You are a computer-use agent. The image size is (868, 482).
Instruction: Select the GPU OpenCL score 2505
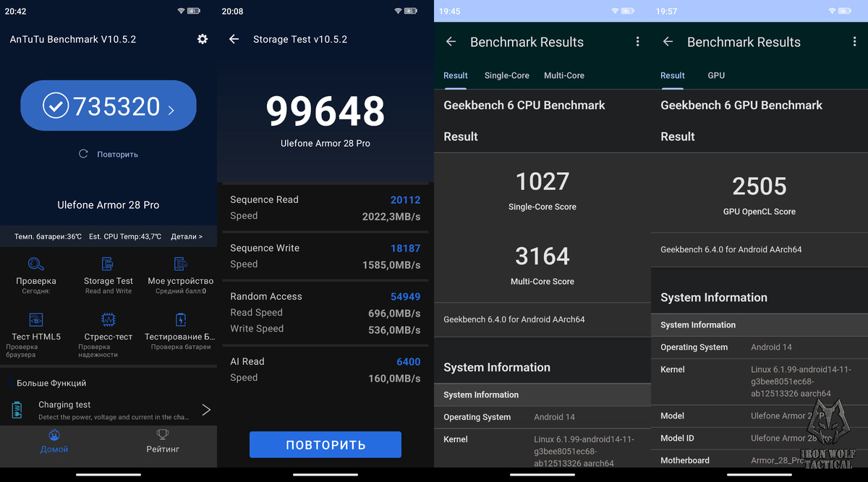click(x=759, y=186)
